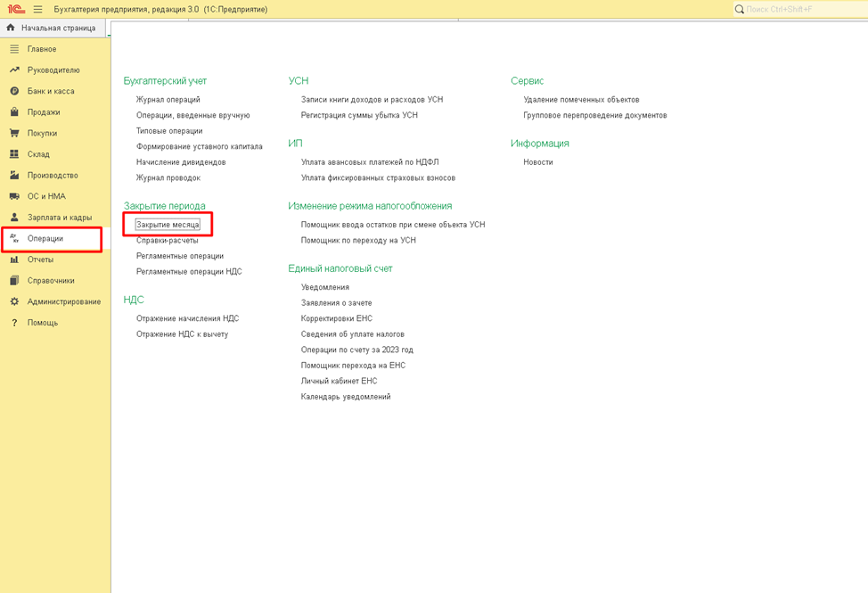Viewport: 868px width, 593px height.
Task: Open Новости link
Action: (x=538, y=162)
